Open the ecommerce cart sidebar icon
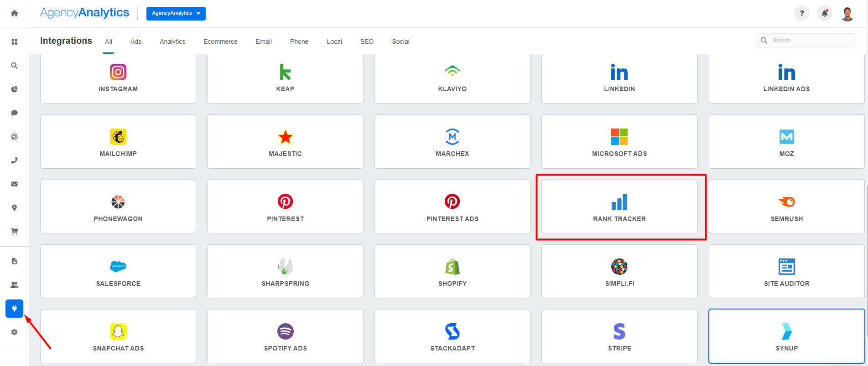Screen dimensions: 868x366 [14, 231]
